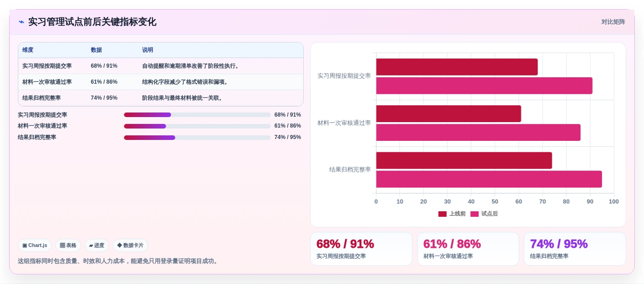Click 试点后 bar for 材料一次审核通过率

tap(478, 133)
